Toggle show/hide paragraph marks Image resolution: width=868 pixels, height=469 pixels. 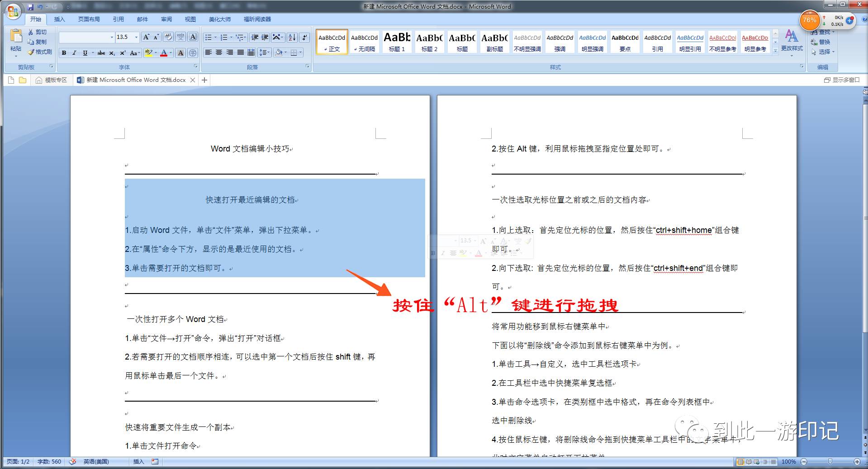[304, 37]
